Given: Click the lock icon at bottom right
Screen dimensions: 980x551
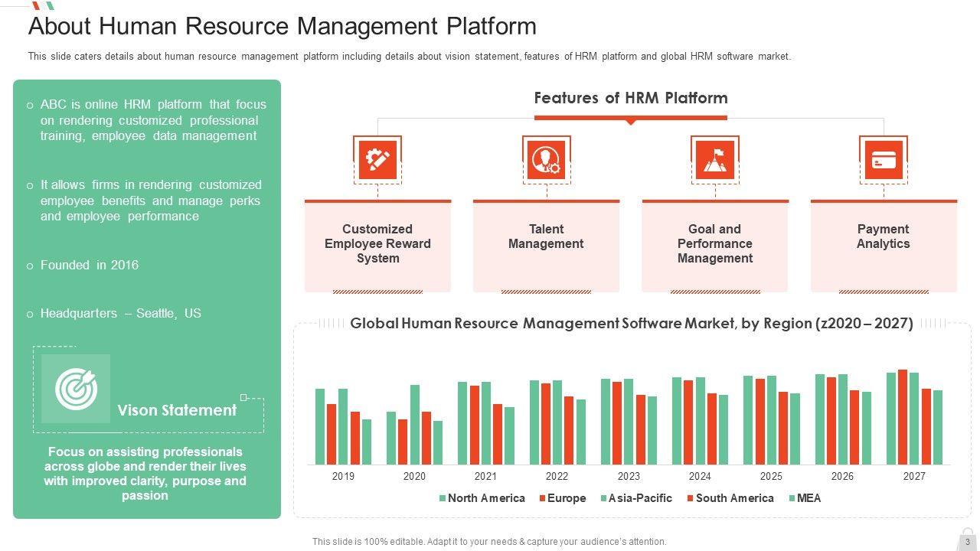Looking at the screenshot, I should [967, 537].
